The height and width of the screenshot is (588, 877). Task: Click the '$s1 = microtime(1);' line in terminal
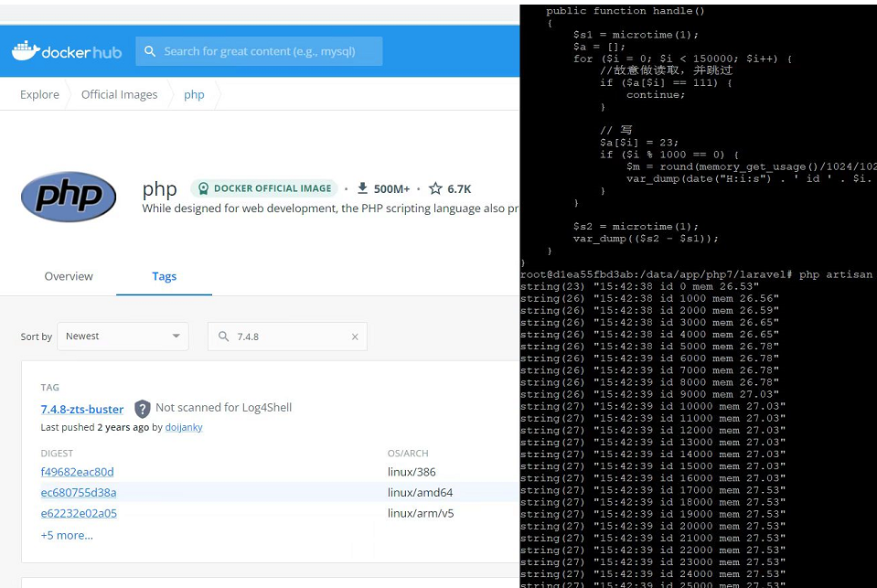coord(636,35)
